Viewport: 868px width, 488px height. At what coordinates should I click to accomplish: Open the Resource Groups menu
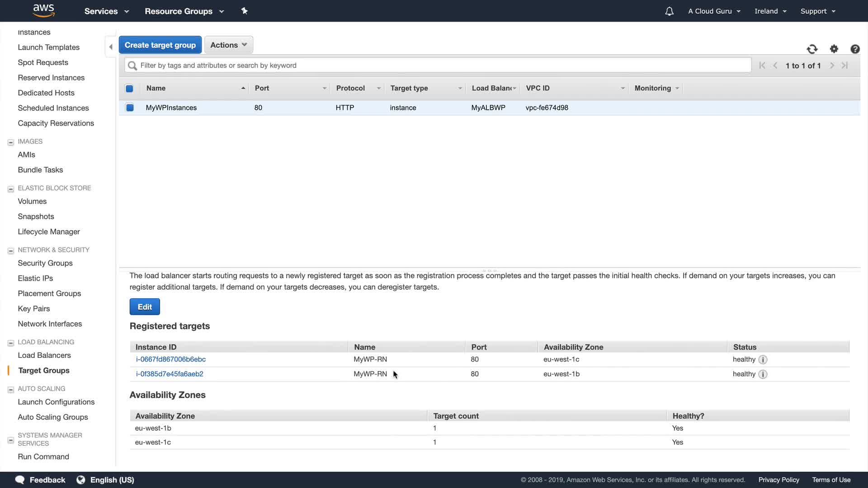click(x=184, y=11)
